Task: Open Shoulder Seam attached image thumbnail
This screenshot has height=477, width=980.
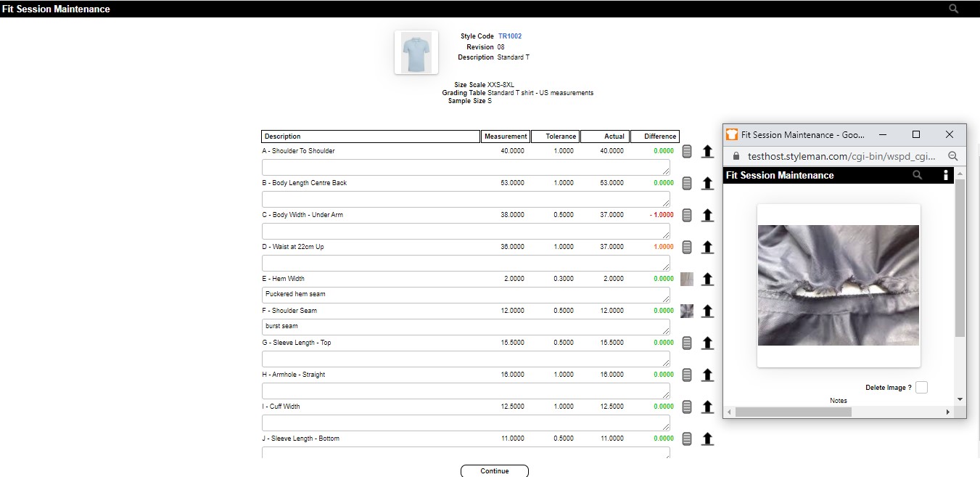Action: pos(687,311)
